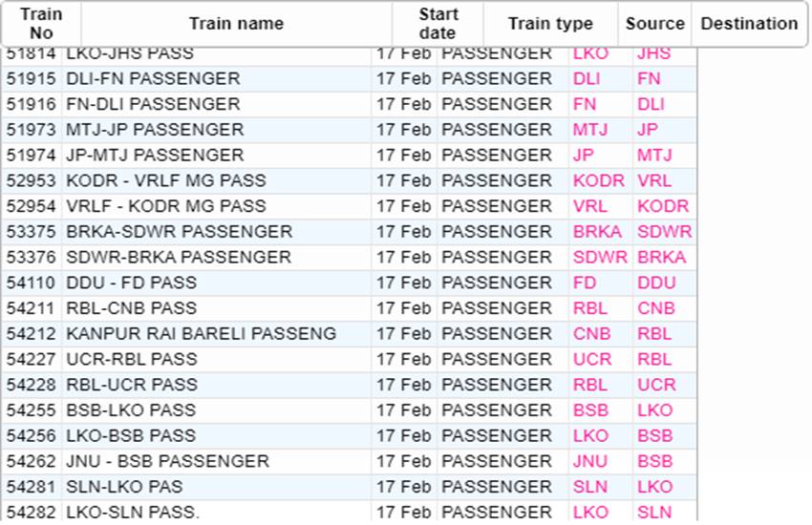Open KODR source link for train 52953
The width and height of the screenshot is (812, 525).
tap(599, 180)
